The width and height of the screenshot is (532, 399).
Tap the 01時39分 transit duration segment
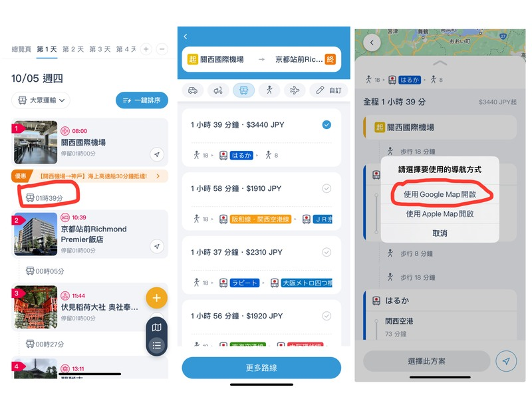pyautogui.click(x=45, y=198)
